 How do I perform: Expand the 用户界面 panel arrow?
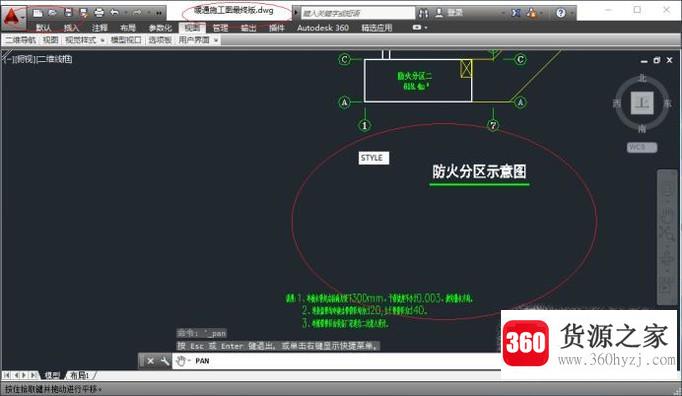tap(216, 40)
